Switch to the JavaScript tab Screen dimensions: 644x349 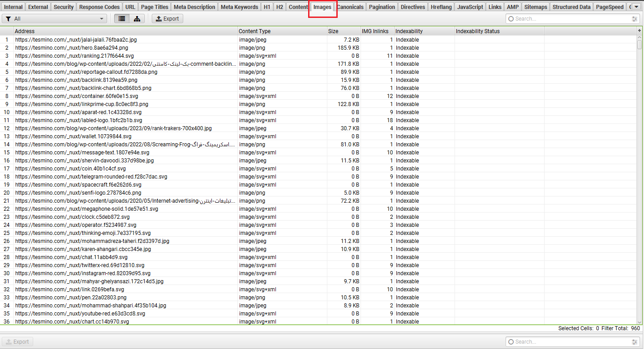click(x=470, y=7)
